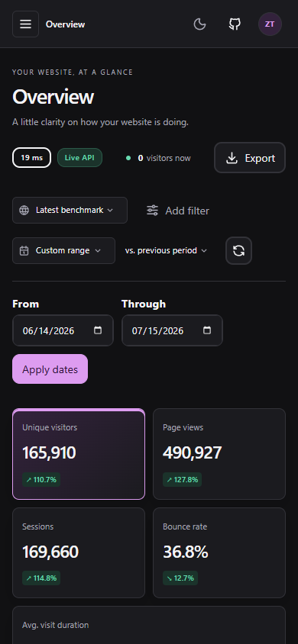Select the Unique visitors metric card

click(79, 454)
